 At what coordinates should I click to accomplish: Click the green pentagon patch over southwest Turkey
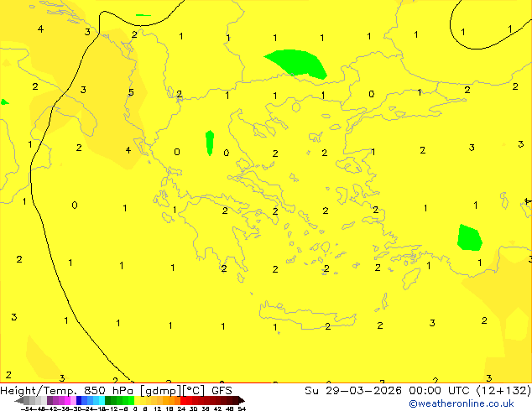pos(470,237)
